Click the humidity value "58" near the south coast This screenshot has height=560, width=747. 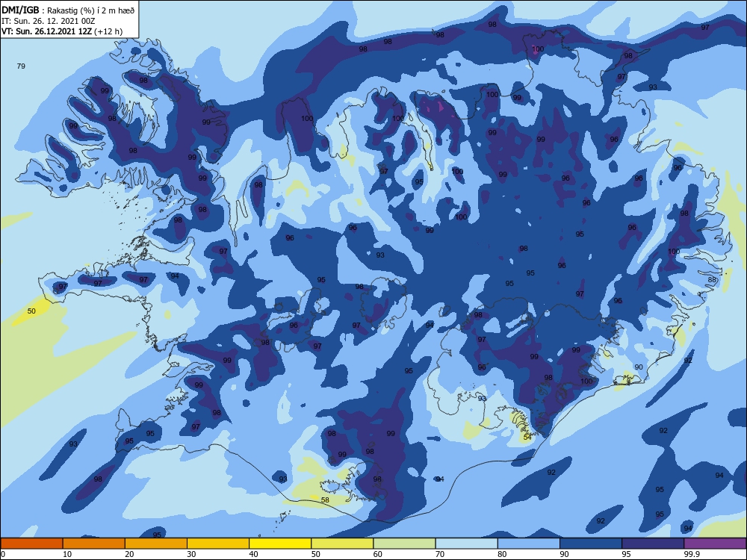(325, 500)
